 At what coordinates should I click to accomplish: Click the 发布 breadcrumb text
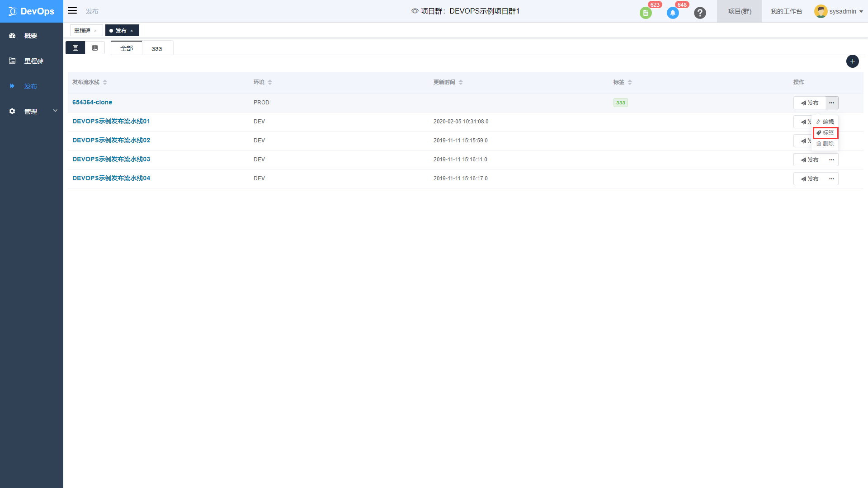(x=92, y=11)
